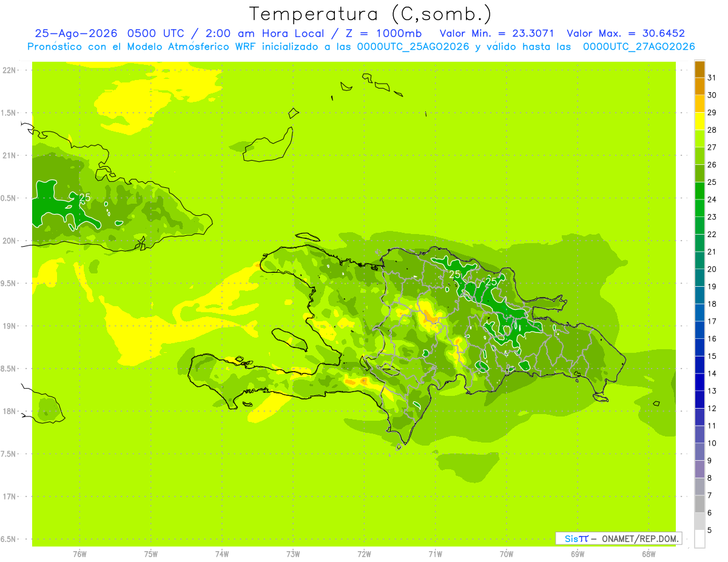This screenshot has width=728, height=562.
Task: Pick the yellow colorbar segment between 28 and 29
Action: click(x=699, y=121)
